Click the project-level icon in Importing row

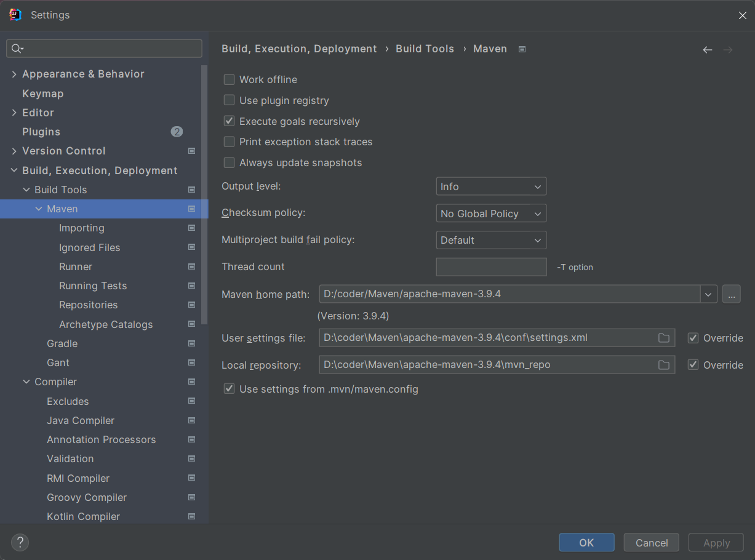tap(191, 228)
